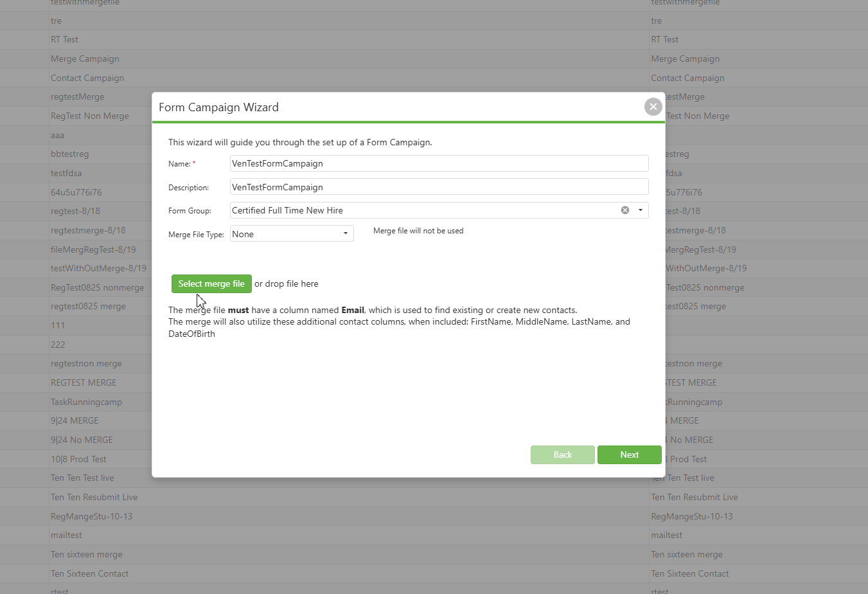Select 'fileMergRegTest-8/19' in left column

pyautogui.click(x=93, y=249)
